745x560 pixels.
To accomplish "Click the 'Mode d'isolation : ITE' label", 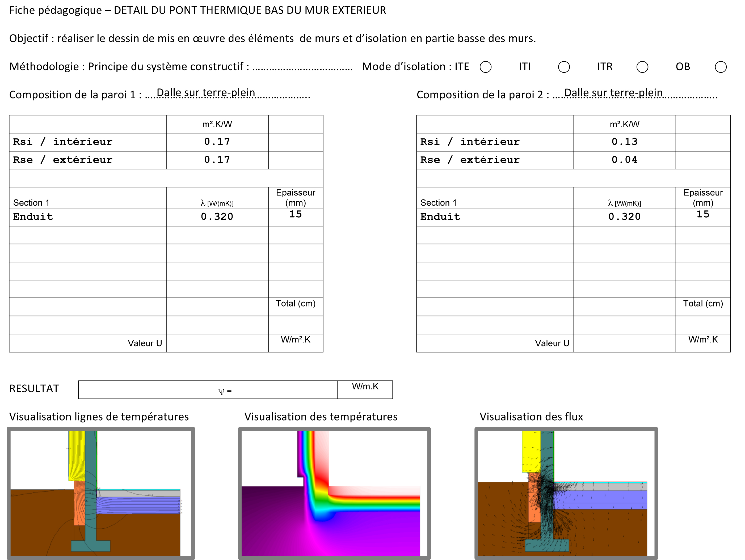I will pos(416,67).
